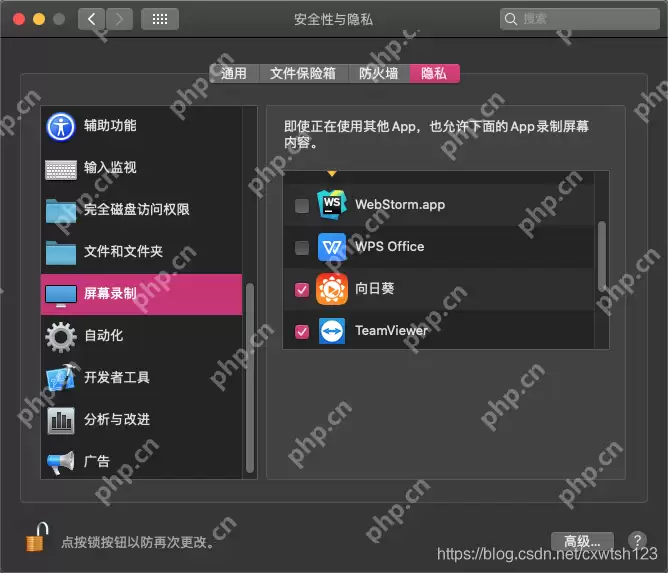Select 开发者工具 in the privacy list
Viewport: 668px width, 573px height.
141,378
